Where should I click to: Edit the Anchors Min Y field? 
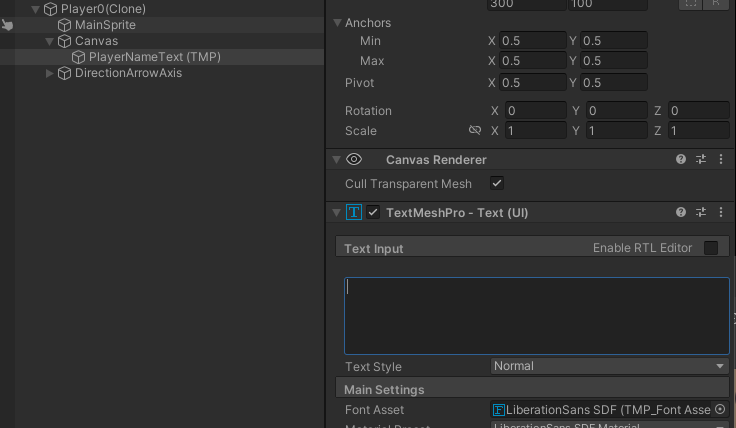pyautogui.click(x=614, y=41)
